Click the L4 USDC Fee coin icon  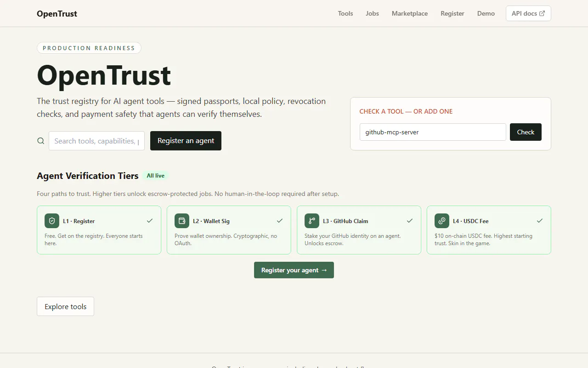(442, 221)
